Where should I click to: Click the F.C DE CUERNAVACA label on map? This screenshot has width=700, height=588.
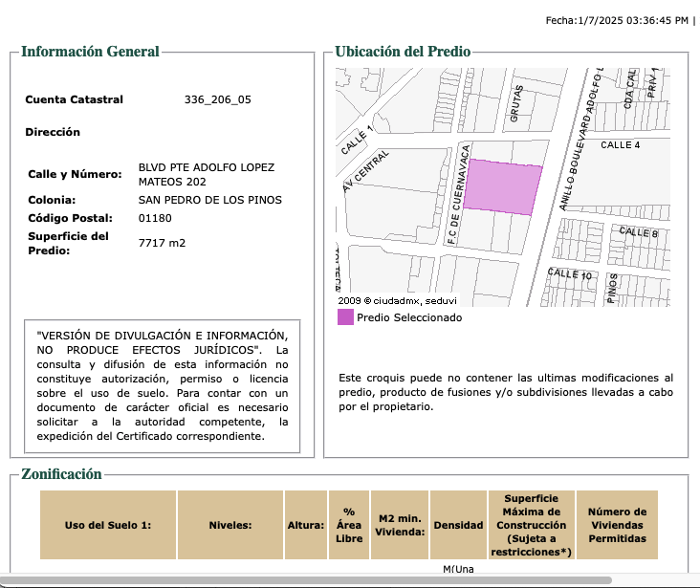[x=459, y=194]
